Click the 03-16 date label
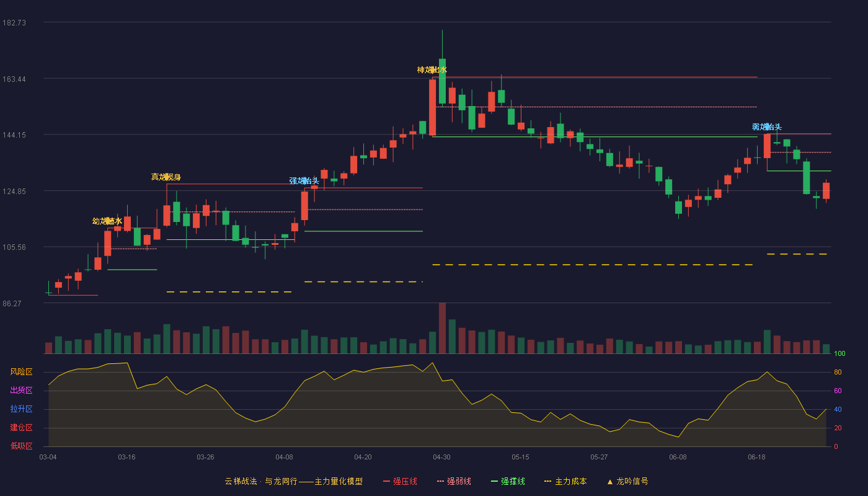 [126, 457]
